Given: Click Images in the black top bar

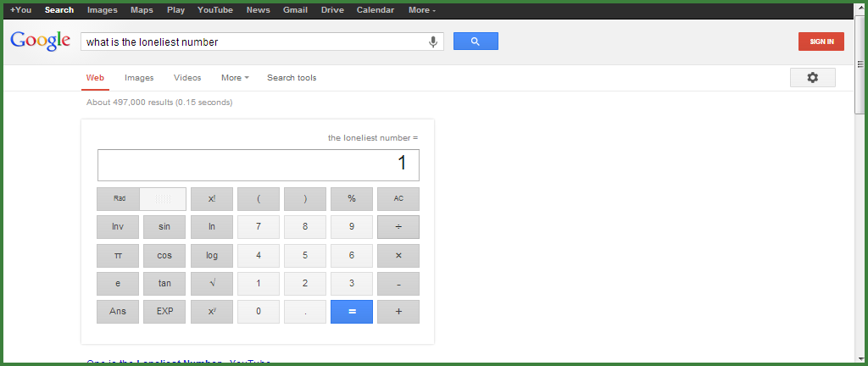Looking at the screenshot, I should pos(103,10).
